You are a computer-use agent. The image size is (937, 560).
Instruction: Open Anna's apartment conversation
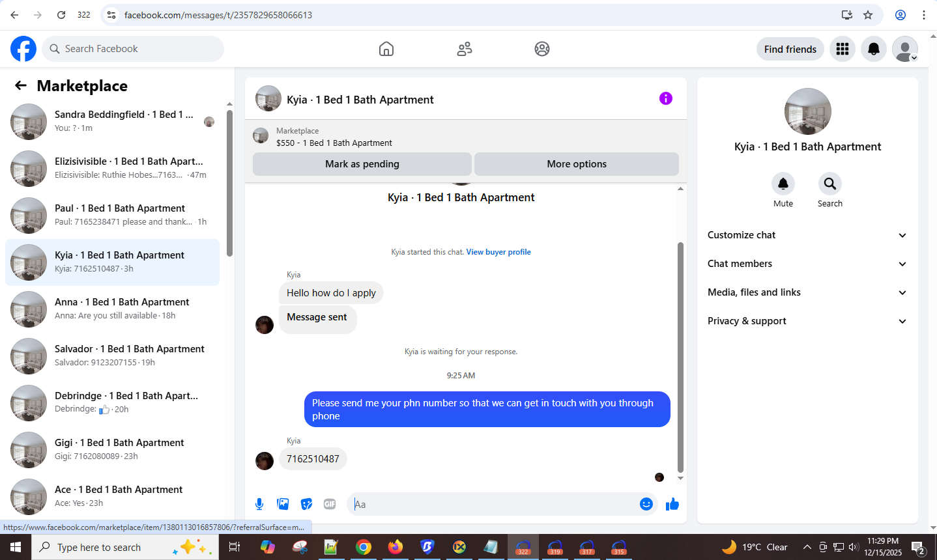click(112, 309)
